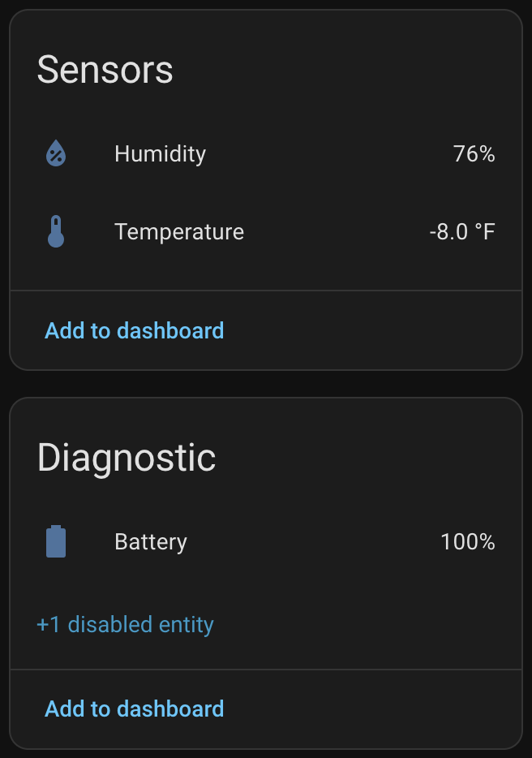Add the Sensors card entities to dashboard
This screenshot has height=758, width=532.
pyautogui.click(x=134, y=330)
